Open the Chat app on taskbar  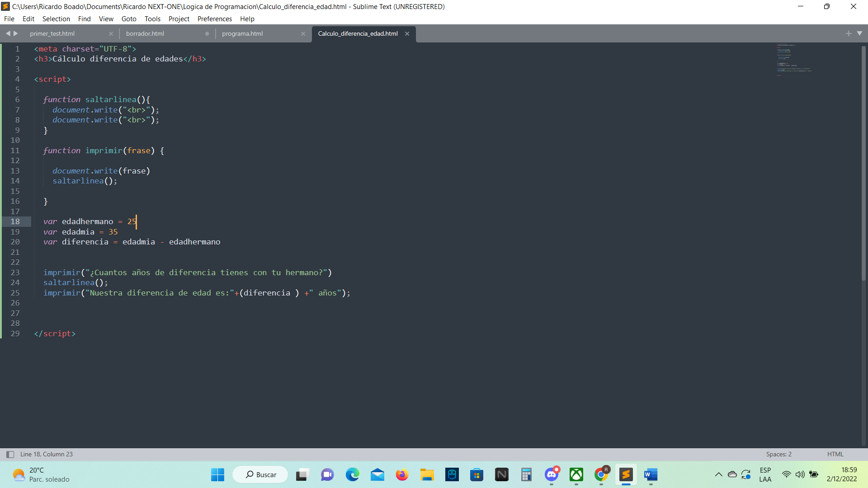point(327,474)
